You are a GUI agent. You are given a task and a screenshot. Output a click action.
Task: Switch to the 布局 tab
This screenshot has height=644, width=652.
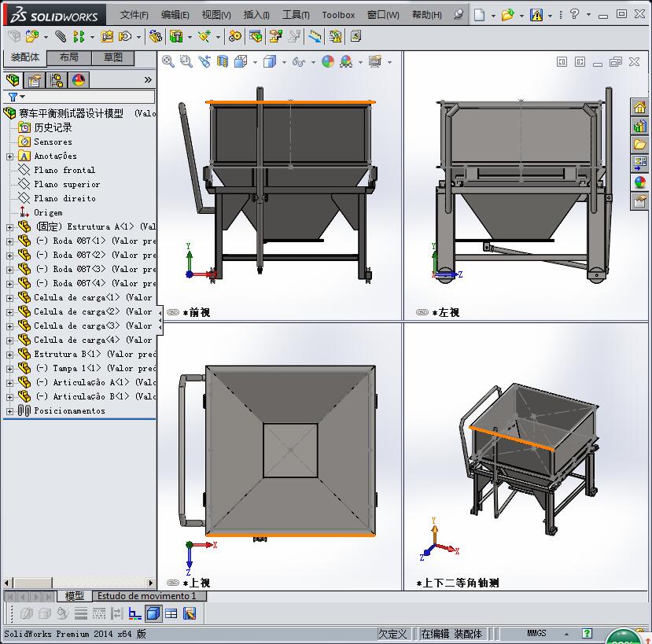click(69, 57)
